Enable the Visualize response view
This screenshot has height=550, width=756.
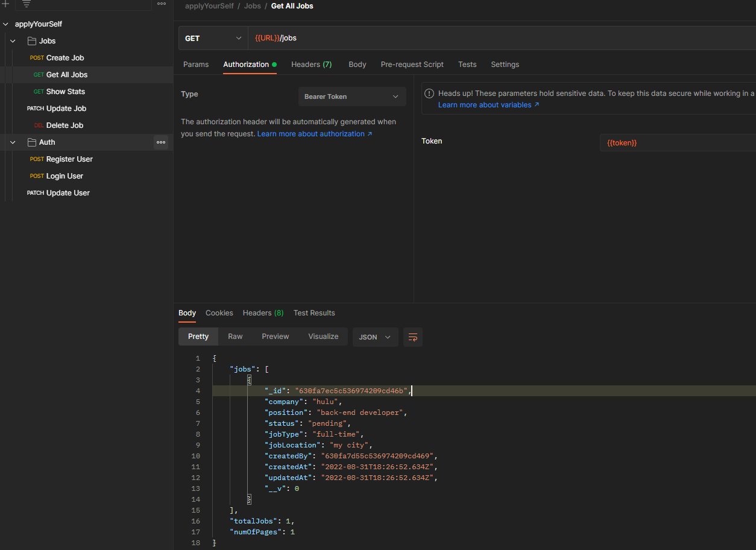(x=323, y=336)
